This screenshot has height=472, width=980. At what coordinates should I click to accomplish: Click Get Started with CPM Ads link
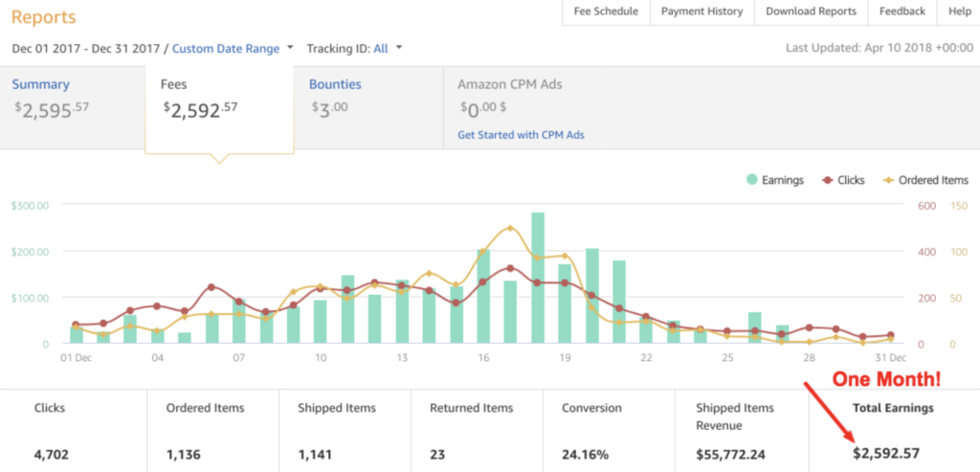[521, 134]
